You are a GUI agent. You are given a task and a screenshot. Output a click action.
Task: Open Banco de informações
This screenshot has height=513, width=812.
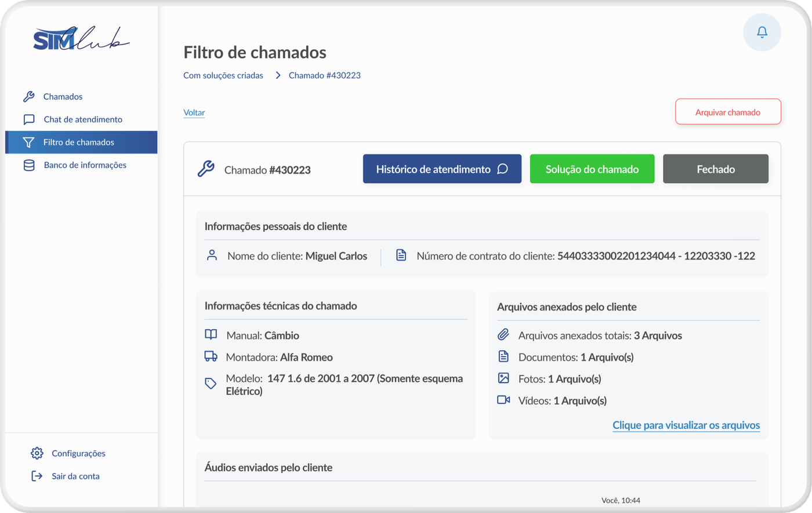tap(85, 165)
